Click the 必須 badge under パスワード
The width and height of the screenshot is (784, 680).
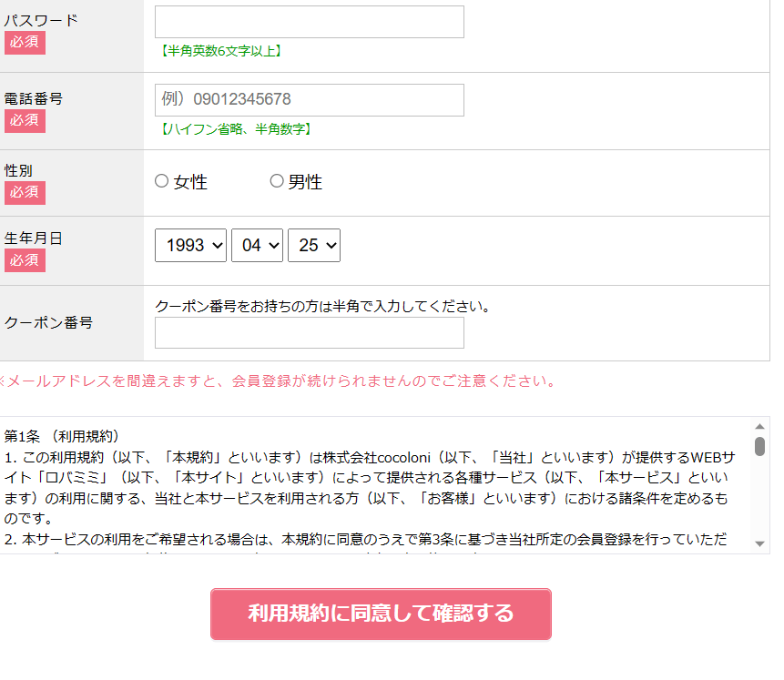pyautogui.click(x=25, y=43)
